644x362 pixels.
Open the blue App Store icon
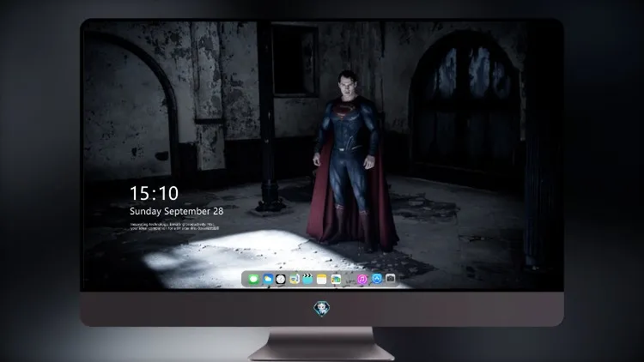(377, 279)
